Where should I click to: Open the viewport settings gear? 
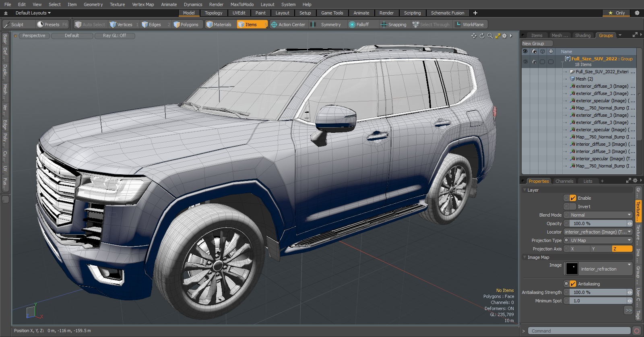click(x=504, y=36)
